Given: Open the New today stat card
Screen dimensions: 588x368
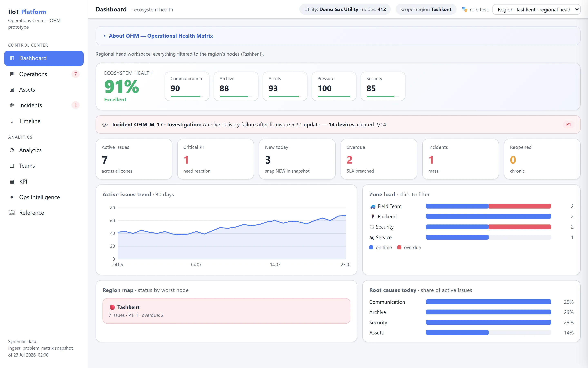Looking at the screenshot, I should (x=297, y=159).
